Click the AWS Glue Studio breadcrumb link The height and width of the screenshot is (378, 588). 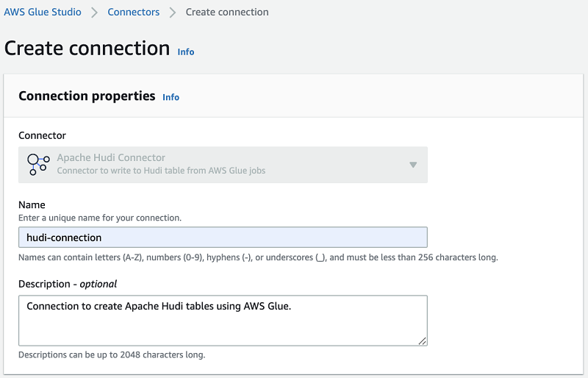coord(43,13)
